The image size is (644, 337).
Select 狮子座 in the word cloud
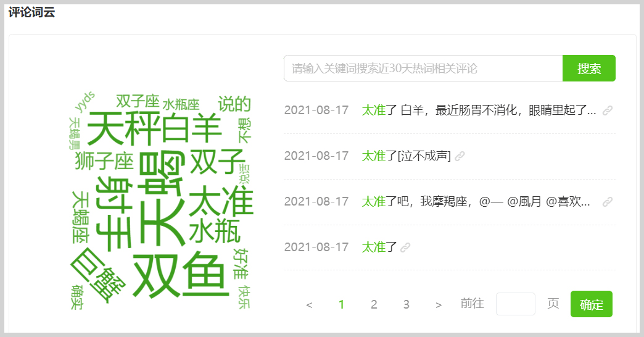pyautogui.click(x=104, y=162)
